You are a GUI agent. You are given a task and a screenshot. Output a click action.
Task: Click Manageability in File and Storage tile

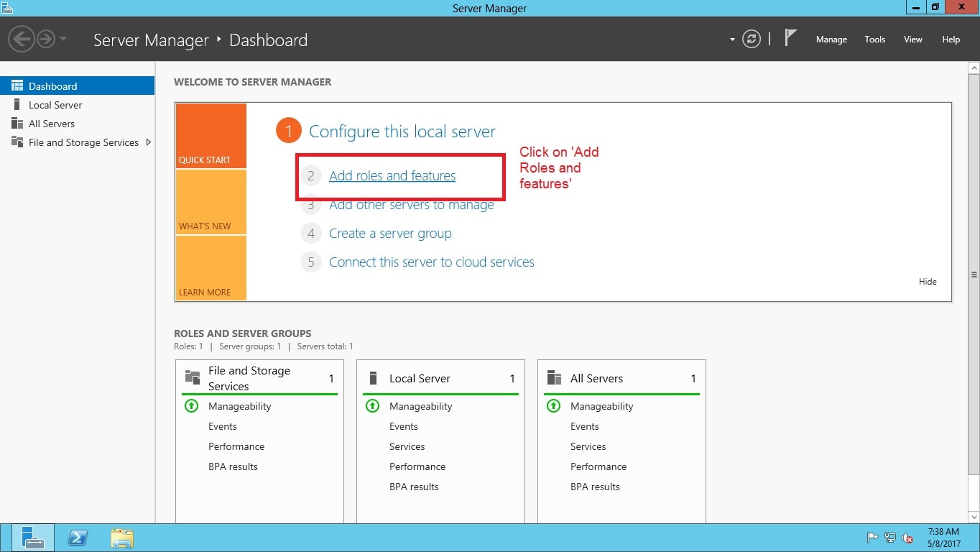tap(240, 406)
